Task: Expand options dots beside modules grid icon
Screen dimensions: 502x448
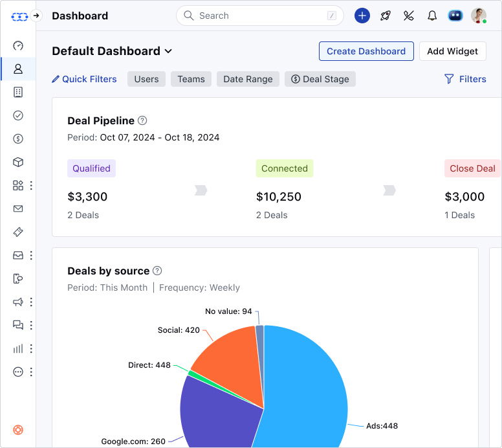Action: pyautogui.click(x=31, y=185)
